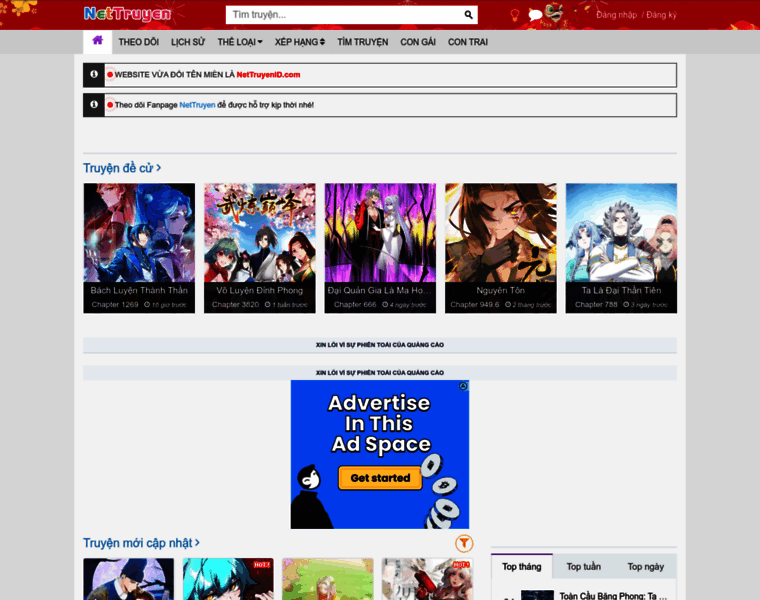Screen dimensions: 760x600
Task: Open the Truyện mới cập nhật heading link
Action: pos(141,543)
